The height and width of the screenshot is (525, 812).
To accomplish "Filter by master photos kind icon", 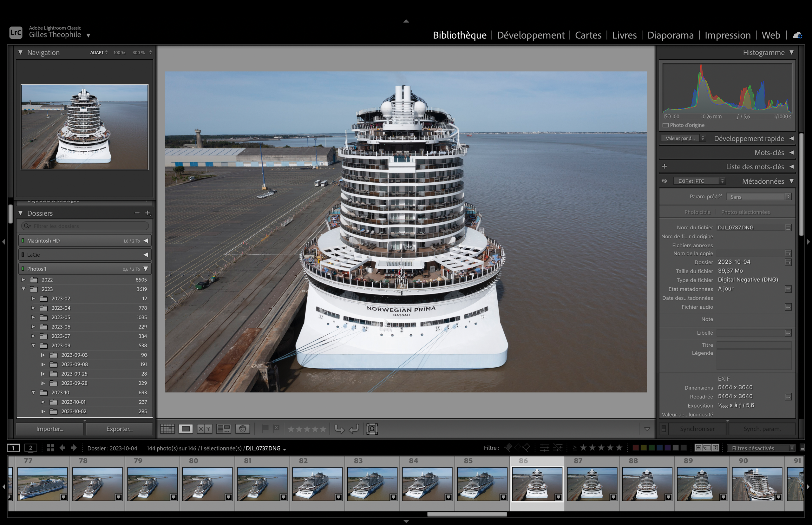I will point(698,448).
